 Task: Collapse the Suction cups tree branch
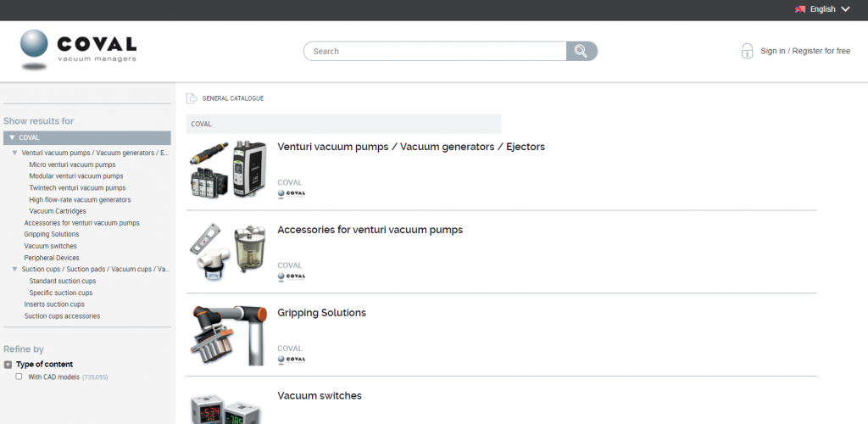[14, 269]
